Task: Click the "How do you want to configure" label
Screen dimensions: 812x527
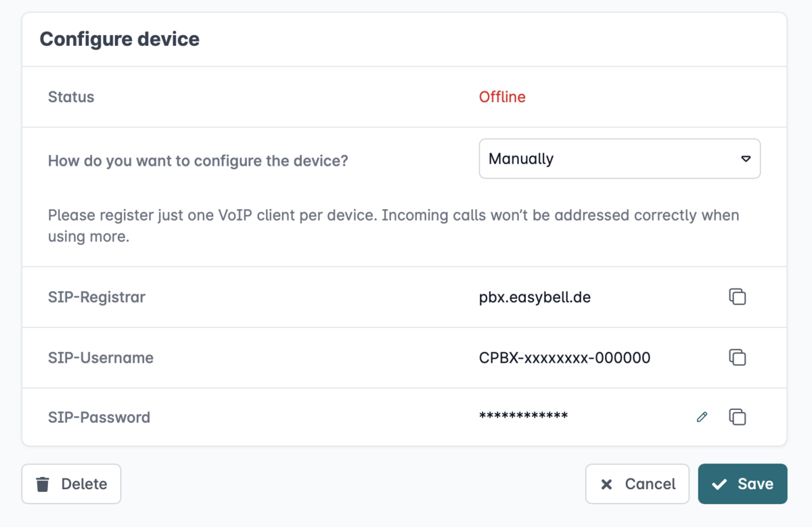Action: (198, 161)
